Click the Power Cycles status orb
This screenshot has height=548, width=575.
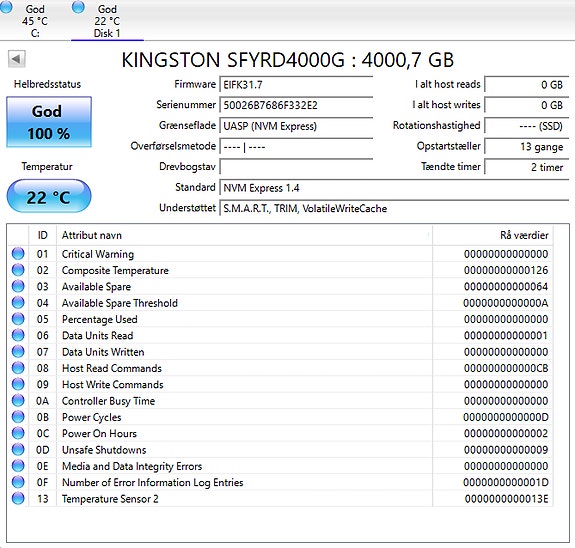tap(18, 417)
